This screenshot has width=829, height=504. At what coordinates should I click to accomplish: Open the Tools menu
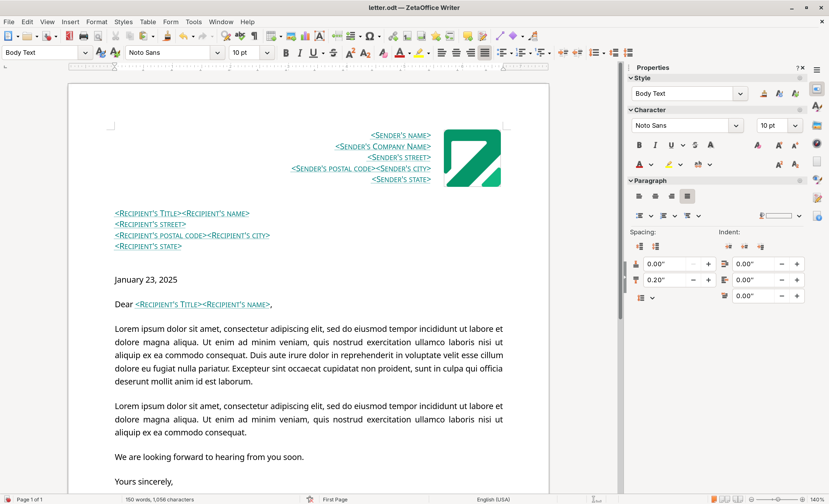tap(193, 22)
